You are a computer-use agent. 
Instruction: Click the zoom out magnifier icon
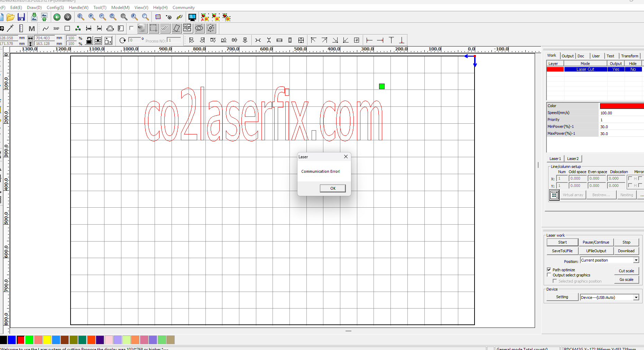pyautogui.click(x=102, y=17)
